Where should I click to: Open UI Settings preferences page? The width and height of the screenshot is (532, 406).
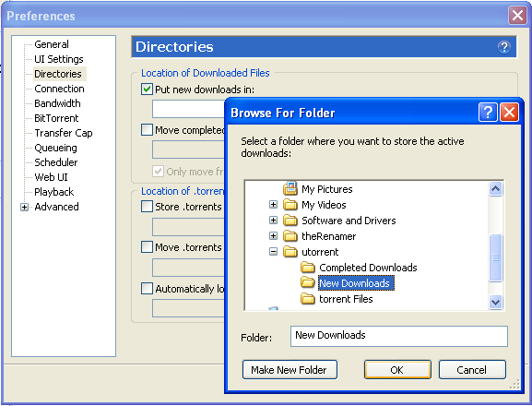coord(59,59)
